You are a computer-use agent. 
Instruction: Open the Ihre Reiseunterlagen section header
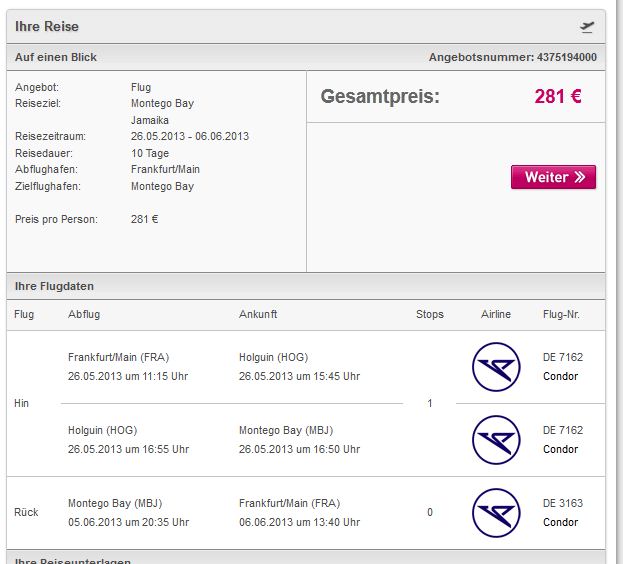coord(73,560)
